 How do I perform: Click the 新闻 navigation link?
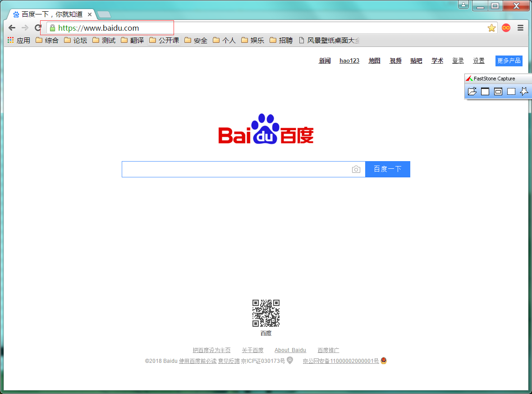point(325,61)
